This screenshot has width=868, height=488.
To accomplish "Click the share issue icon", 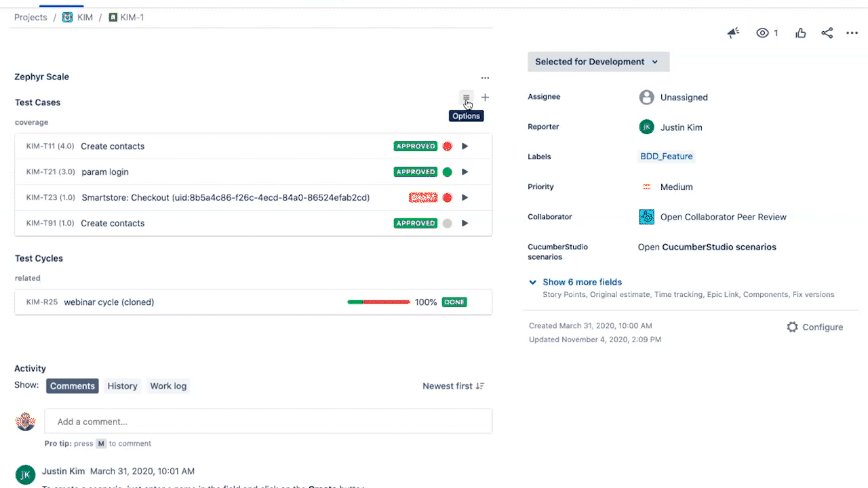I will pyautogui.click(x=827, y=33).
